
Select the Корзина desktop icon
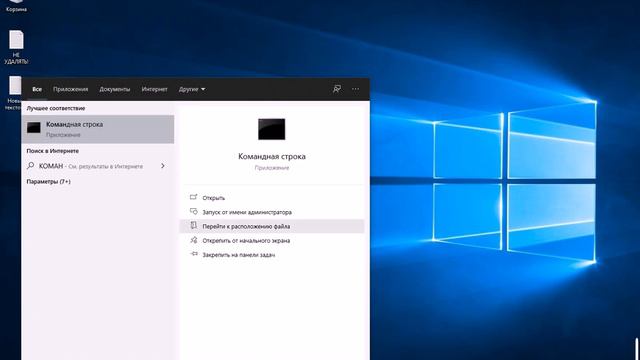coord(16,6)
